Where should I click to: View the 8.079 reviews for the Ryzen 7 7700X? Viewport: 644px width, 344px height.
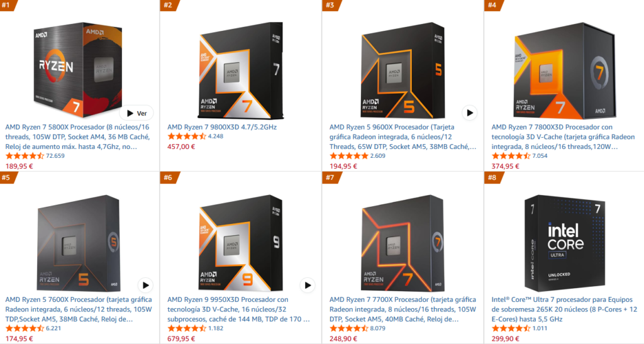377,328
